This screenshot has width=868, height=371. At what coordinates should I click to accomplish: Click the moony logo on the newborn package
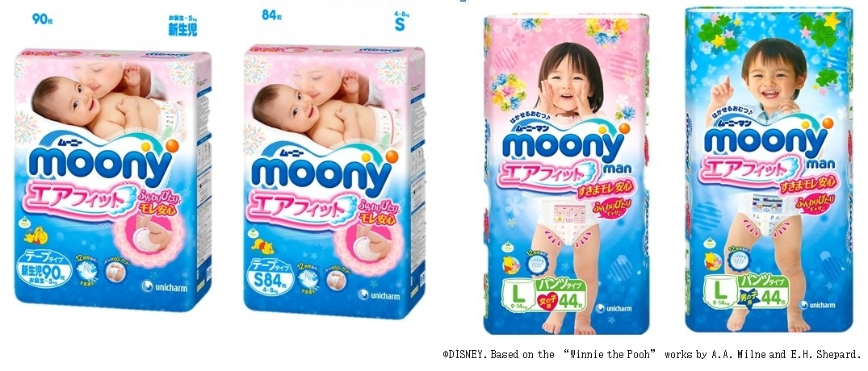tap(101, 163)
